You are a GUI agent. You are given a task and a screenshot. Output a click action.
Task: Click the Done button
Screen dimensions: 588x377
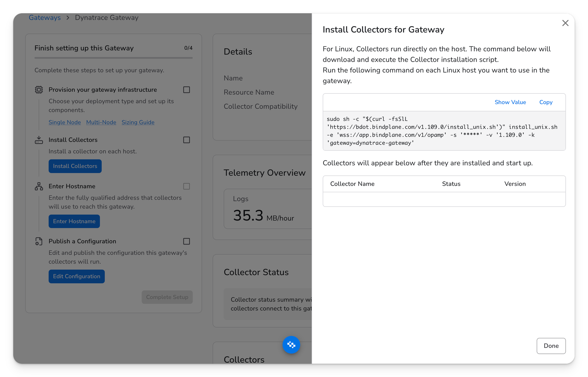[551, 346]
